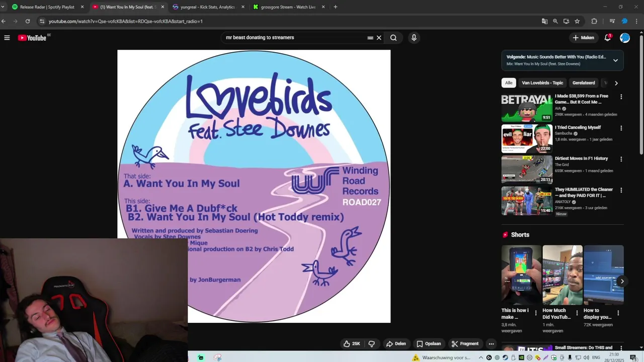Open 'This is how I make' Short

[521, 275]
